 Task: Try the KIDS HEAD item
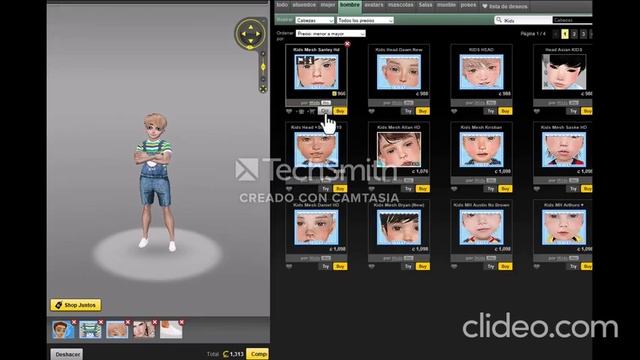click(x=491, y=111)
